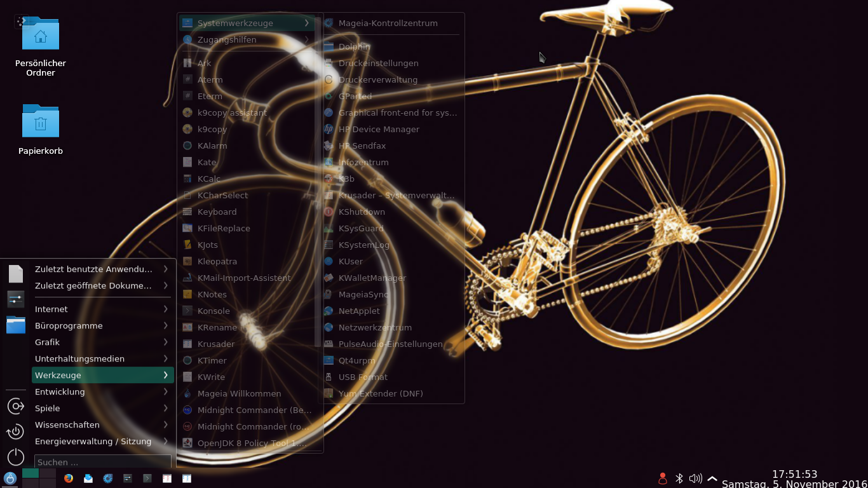Click the Konsole icon in Werkzeuge list
The width and height of the screenshot is (868, 488).
[x=187, y=311]
